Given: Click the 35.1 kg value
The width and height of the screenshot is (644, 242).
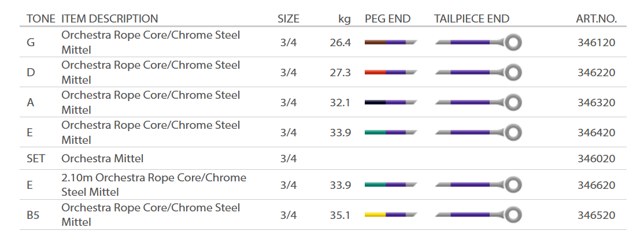Looking at the screenshot, I should coord(340,215).
